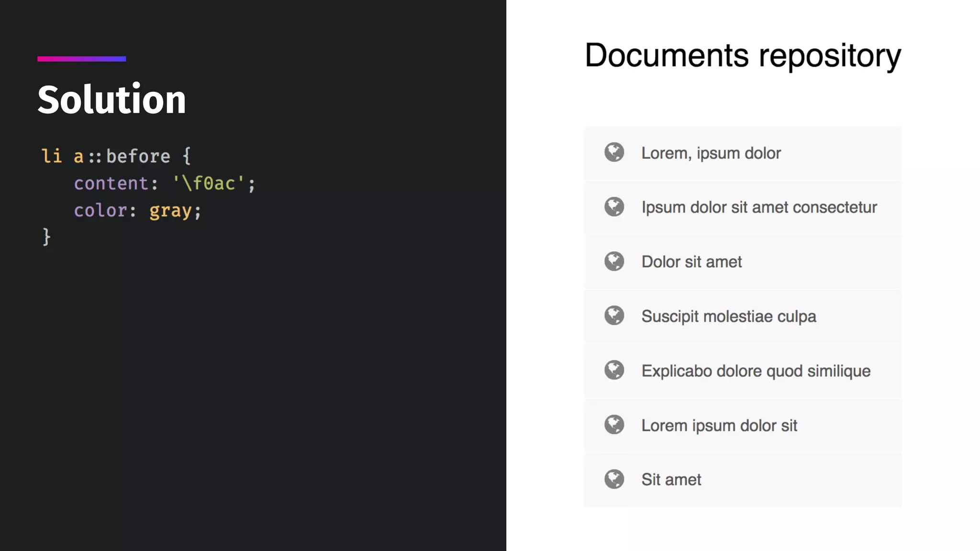Click the Documents repository heading

(x=743, y=55)
